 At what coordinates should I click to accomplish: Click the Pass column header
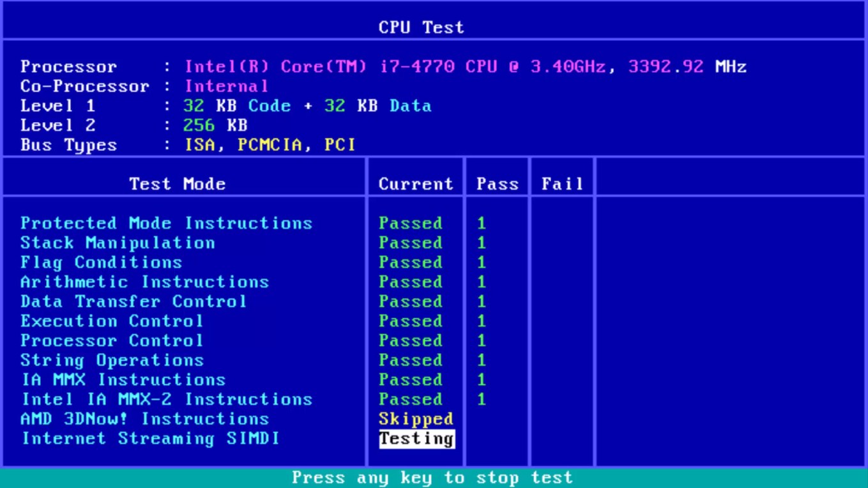498,184
